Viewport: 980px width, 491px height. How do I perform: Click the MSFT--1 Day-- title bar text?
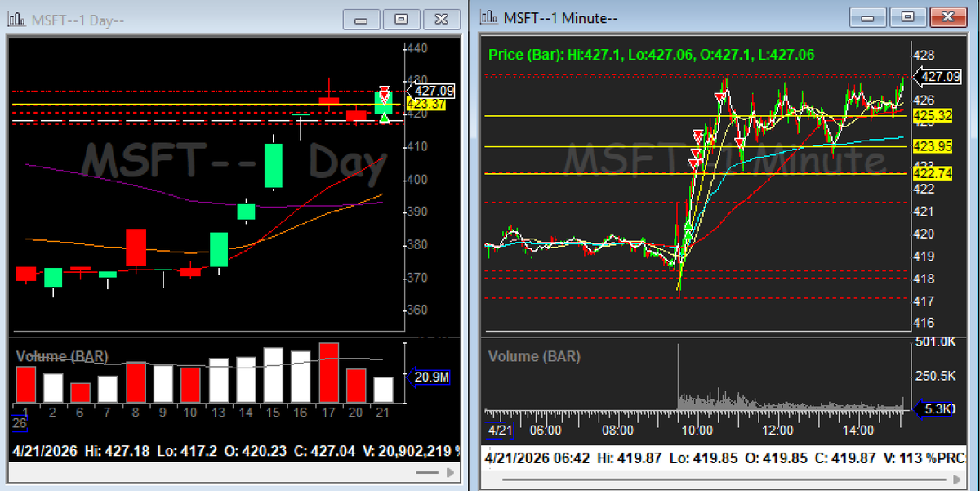click(x=78, y=19)
